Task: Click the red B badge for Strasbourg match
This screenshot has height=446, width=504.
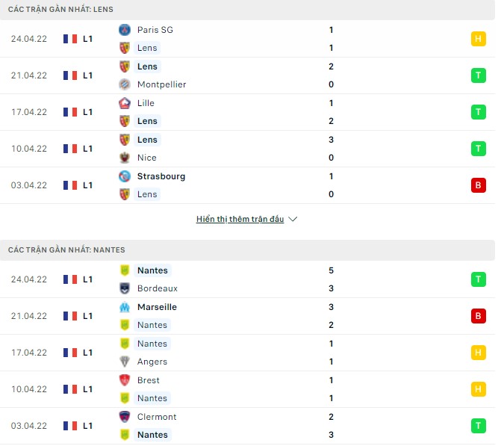Action: [479, 185]
